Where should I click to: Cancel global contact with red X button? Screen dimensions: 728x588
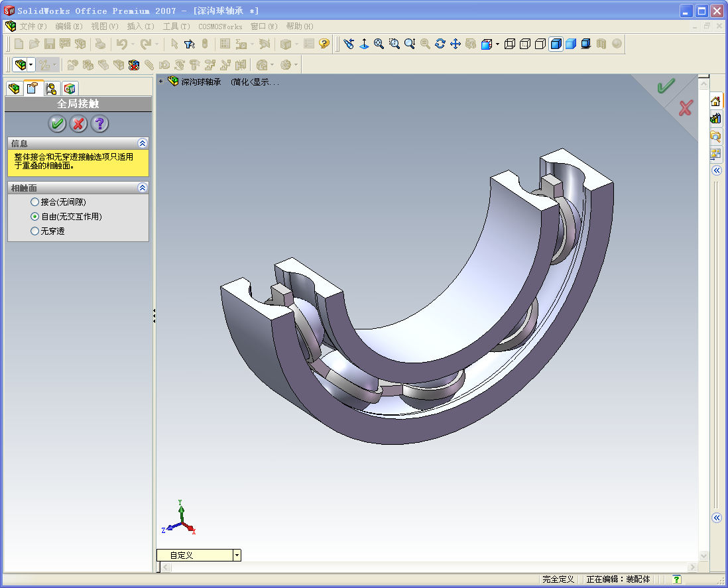tap(78, 123)
